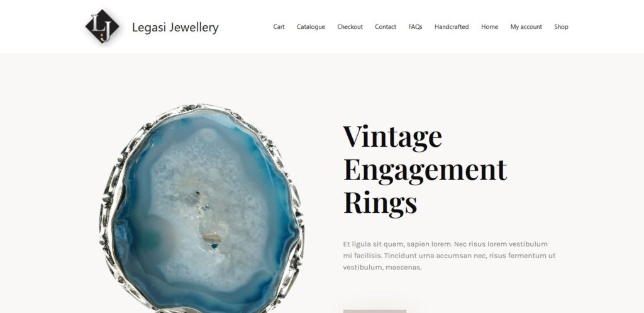644x313 pixels.
Task: Click the LJ diamond logo icon
Action: tap(103, 26)
